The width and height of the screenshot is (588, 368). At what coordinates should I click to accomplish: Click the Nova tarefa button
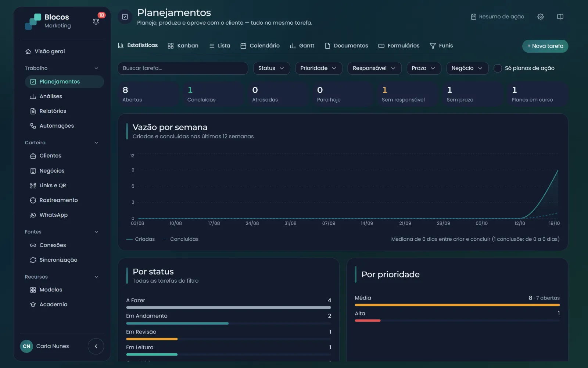[x=545, y=46]
